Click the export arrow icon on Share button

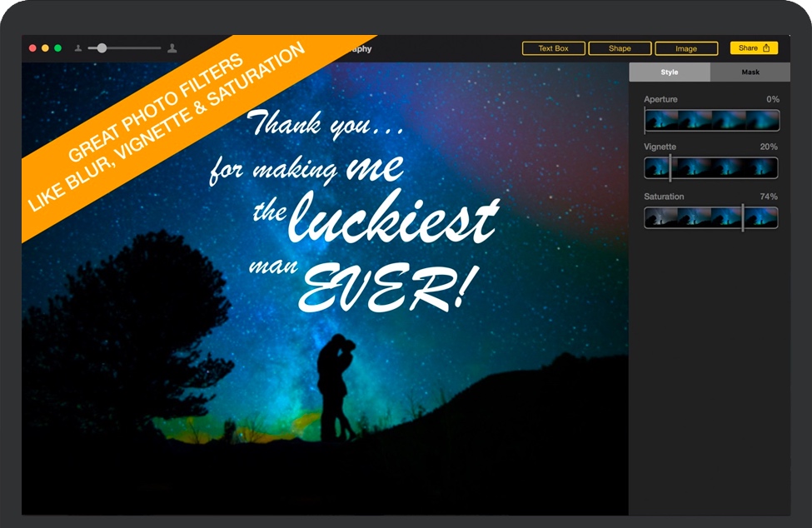point(768,48)
